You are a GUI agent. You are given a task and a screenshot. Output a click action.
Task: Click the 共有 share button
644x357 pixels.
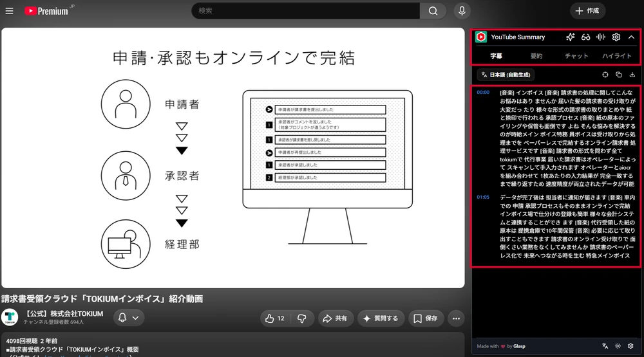pos(336,318)
